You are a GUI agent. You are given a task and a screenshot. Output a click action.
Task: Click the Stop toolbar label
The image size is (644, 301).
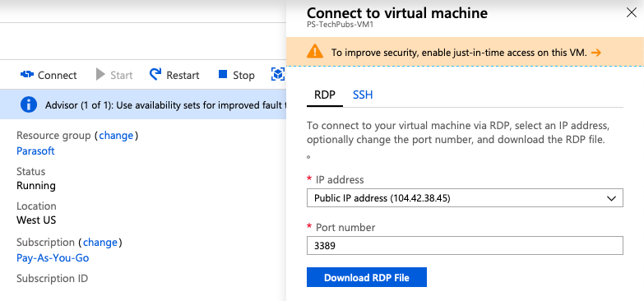243,75
